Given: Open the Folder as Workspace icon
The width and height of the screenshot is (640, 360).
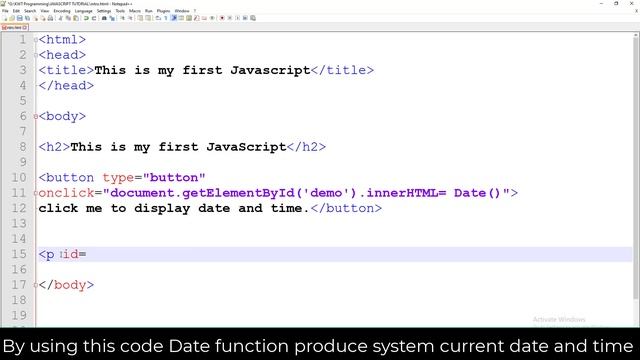Looking at the screenshot, I should point(204,18).
